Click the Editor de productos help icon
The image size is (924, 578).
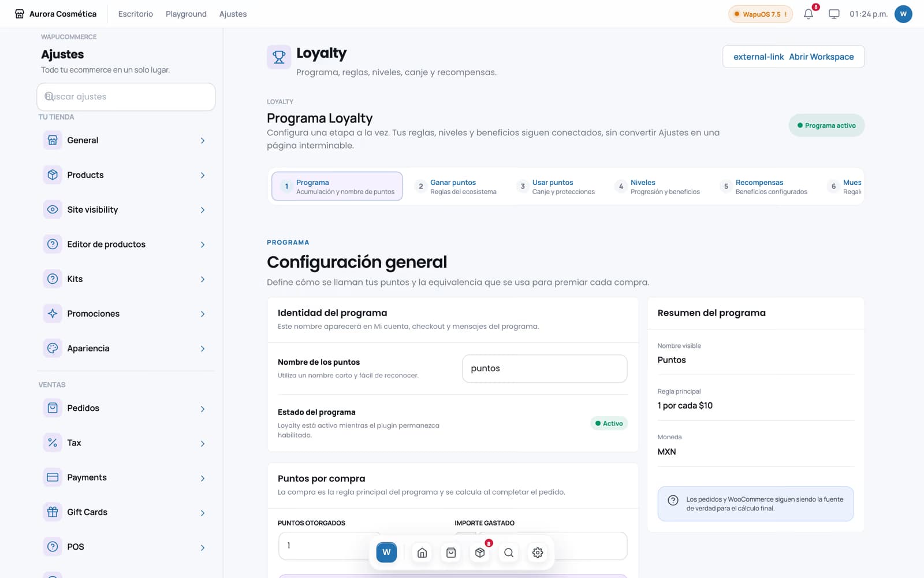53,244
